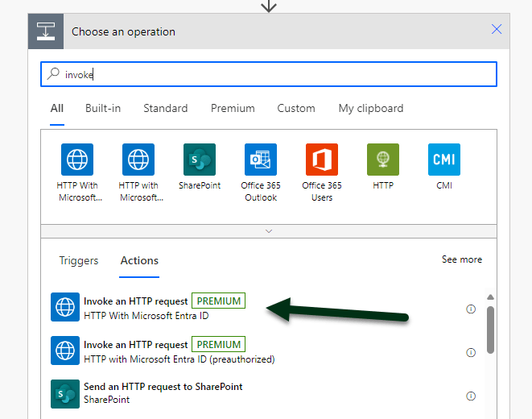Select the green HTTP connector icon
The height and width of the screenshot is (419, 532).
(x=383, y=160)
